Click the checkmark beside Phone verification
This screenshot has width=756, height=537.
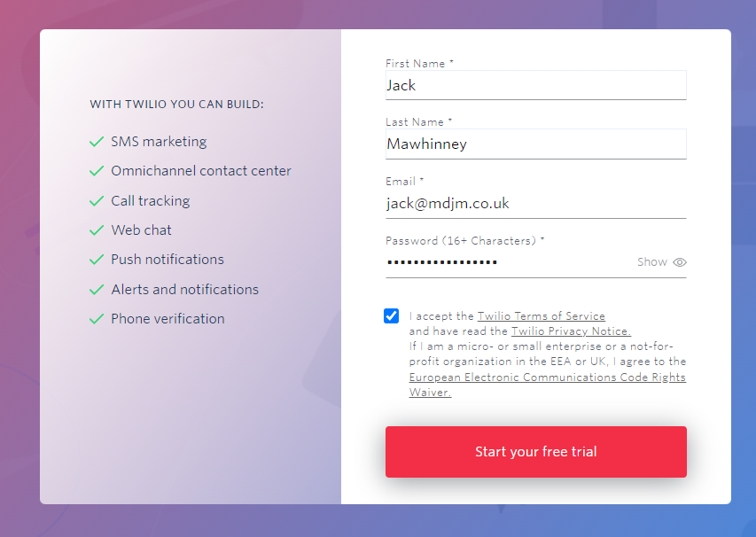(x=97, y=319)
